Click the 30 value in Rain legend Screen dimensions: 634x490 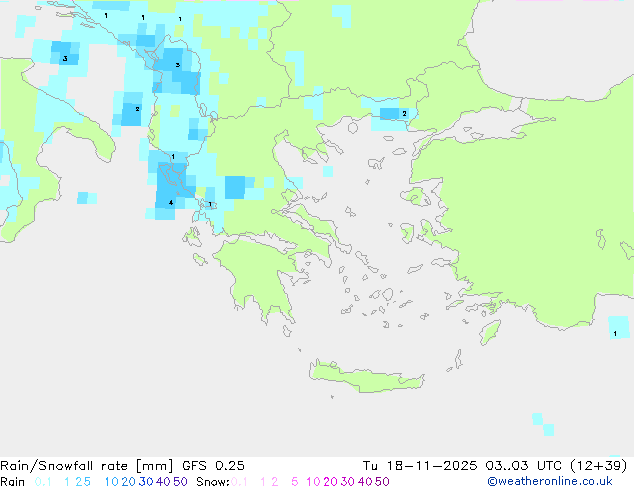146,482
